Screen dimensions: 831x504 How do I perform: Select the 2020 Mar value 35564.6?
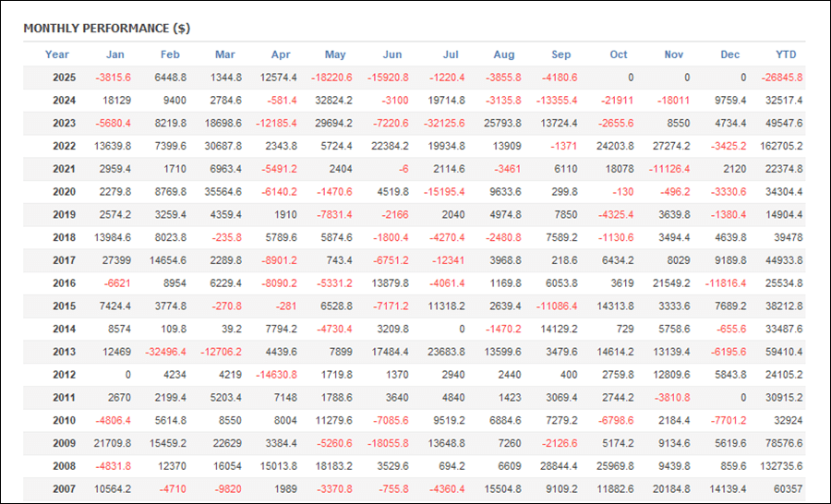point(223,191)
